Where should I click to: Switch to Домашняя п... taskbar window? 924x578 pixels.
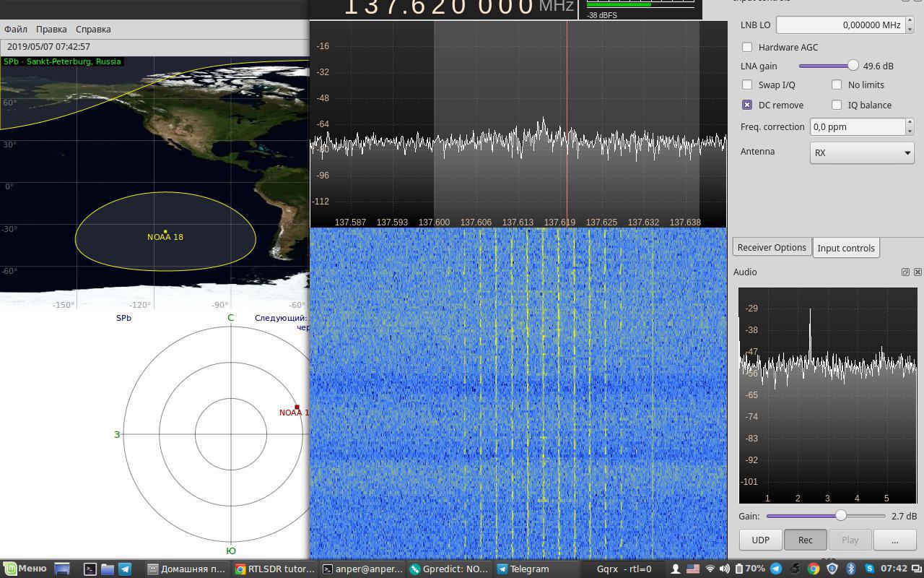[x=188, y=569]
